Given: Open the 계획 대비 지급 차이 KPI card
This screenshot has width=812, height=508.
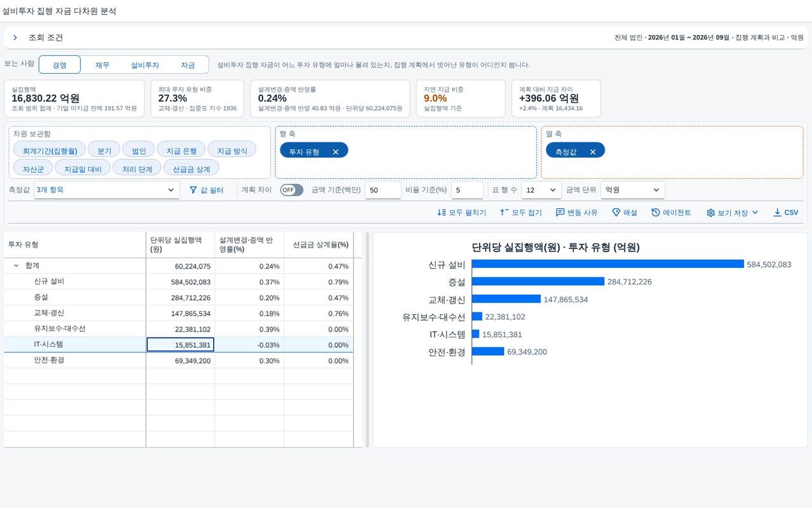Looking at the screenshot, I should [x=556, y=98].
